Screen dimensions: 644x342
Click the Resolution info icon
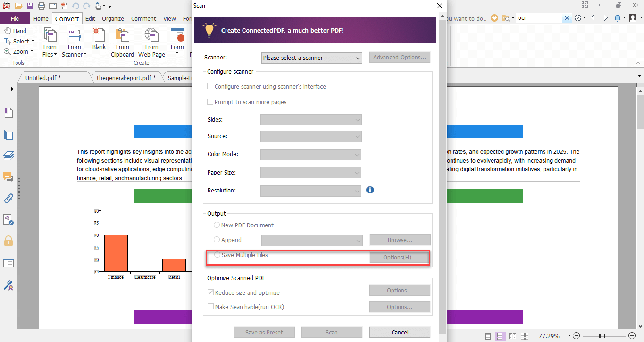pyautogui.click(x=370, y=190)
